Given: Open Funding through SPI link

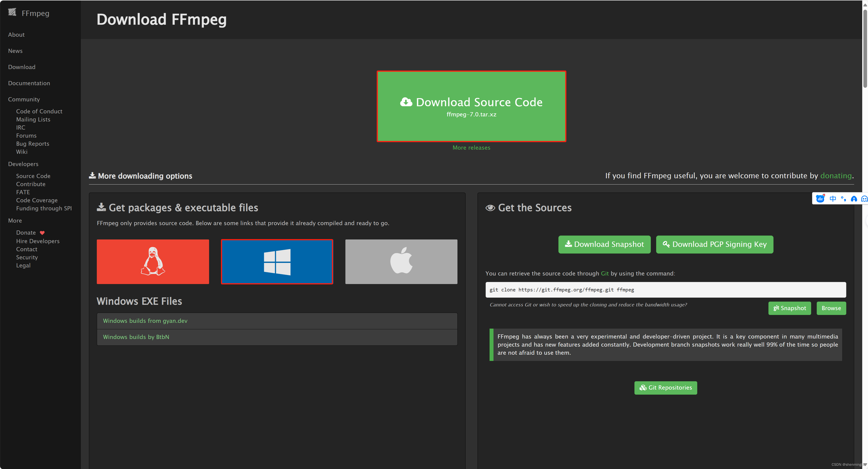Looking at the screenshot, I should (44, 208).
